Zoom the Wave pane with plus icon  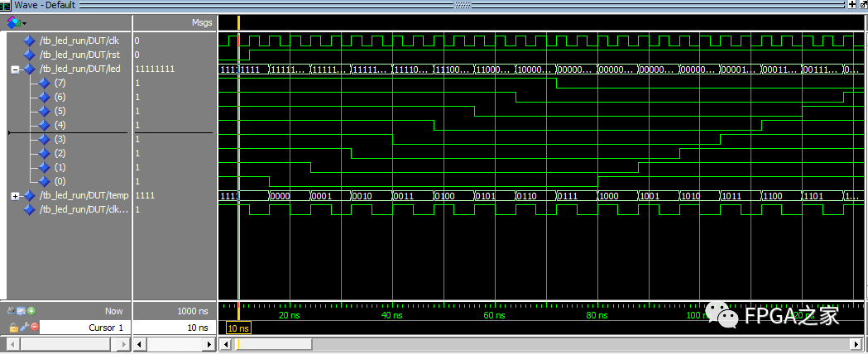point(852,5)
